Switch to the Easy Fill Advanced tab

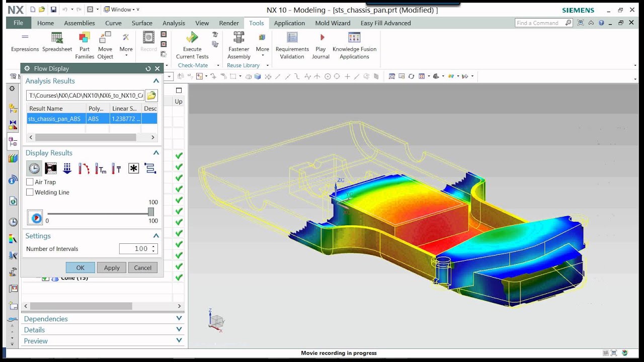385,23
